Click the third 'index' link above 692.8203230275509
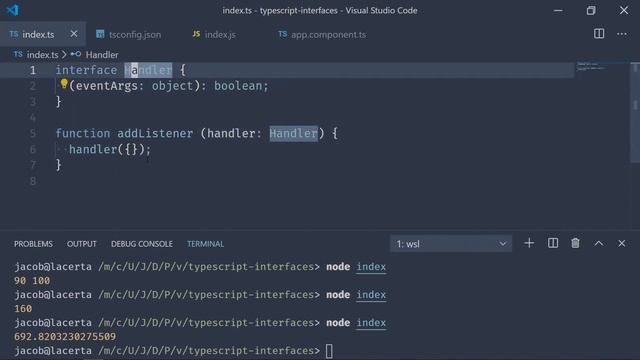Viewport: 640px width, 360px height. tap(371, 323)
